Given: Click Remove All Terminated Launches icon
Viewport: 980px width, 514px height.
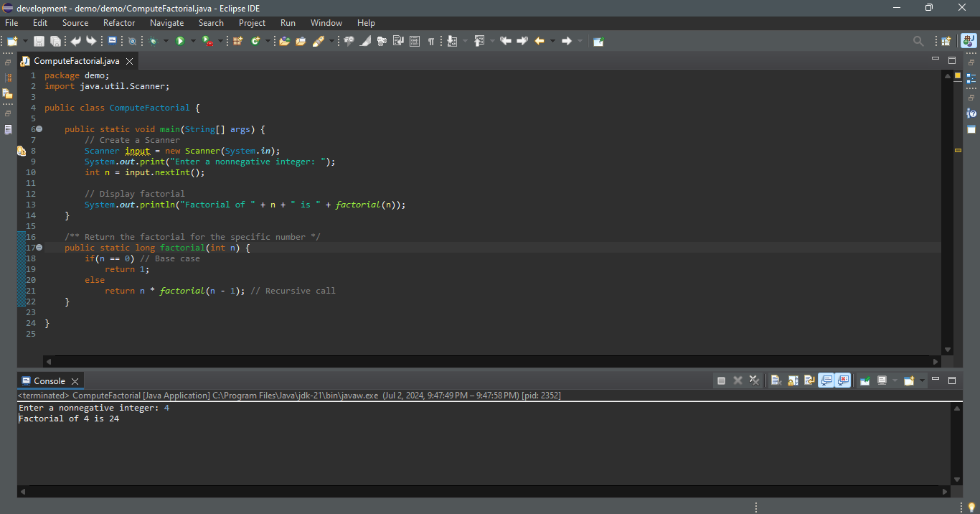Looking at the screenshot, I should (x=754, y=380).
